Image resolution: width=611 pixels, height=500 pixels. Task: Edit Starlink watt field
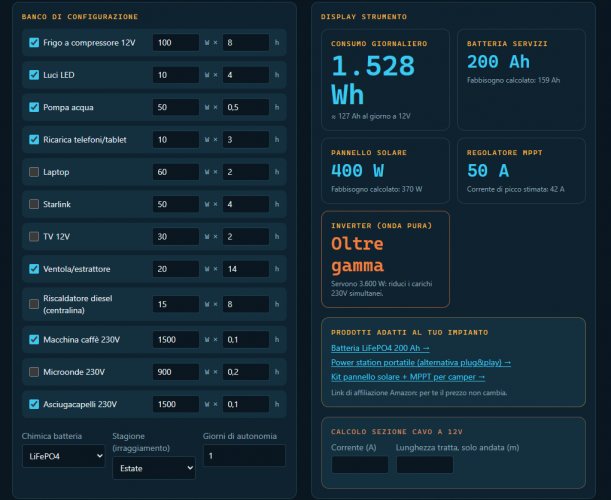click(176, 204)
